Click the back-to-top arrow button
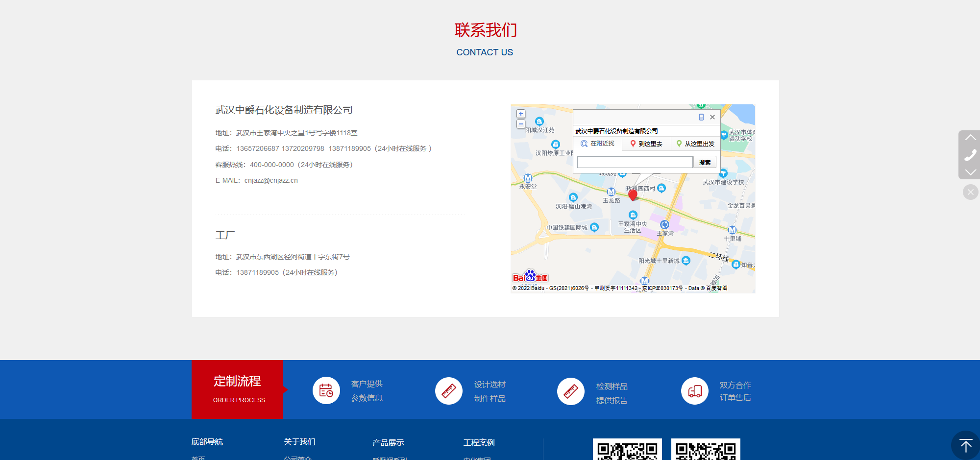Image resolution: width=980 pixels, height=460 pixels. pyautogui.click(x=965, y=445)
